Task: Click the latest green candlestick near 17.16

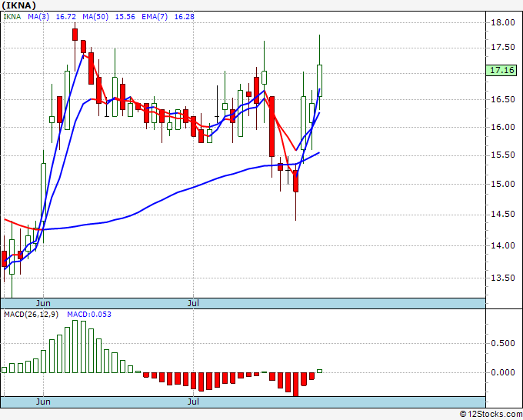Action: (x=319, y=81)
